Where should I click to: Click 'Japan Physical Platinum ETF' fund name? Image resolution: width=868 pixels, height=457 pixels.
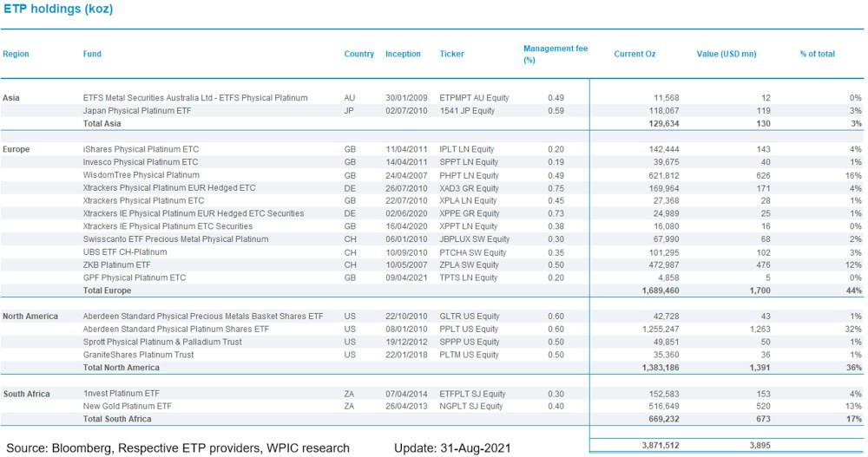click(x=137, y=111)
